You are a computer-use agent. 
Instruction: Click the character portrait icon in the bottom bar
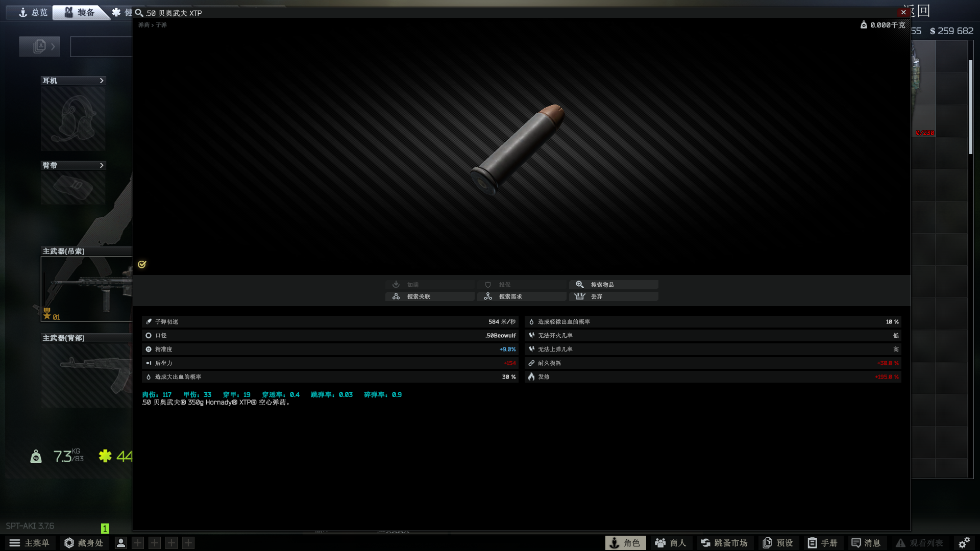tap(120, 543)
